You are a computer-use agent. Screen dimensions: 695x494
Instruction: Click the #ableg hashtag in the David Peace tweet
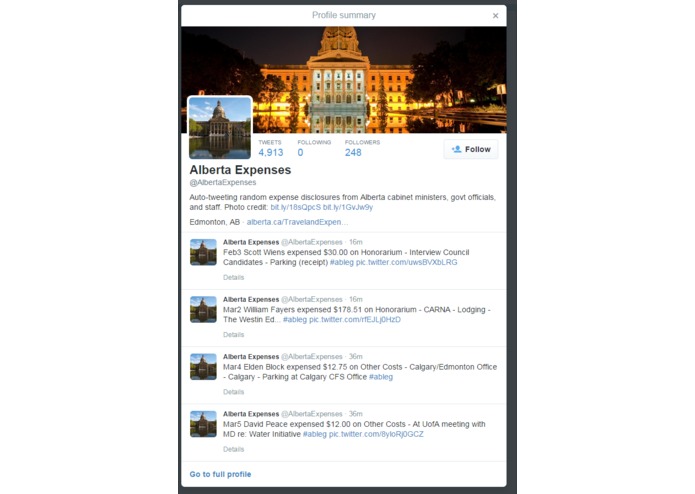coord(315,434)
